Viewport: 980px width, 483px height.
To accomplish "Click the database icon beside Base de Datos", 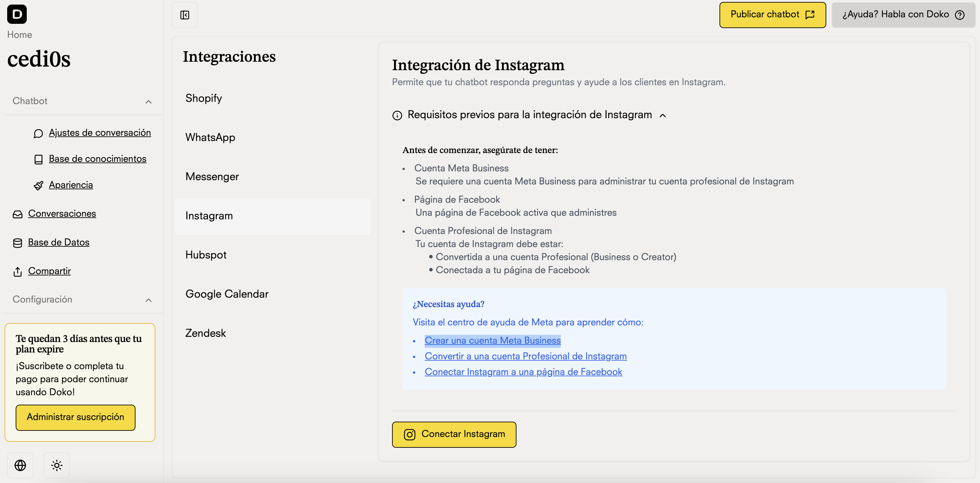I will (x=18, y=242).
